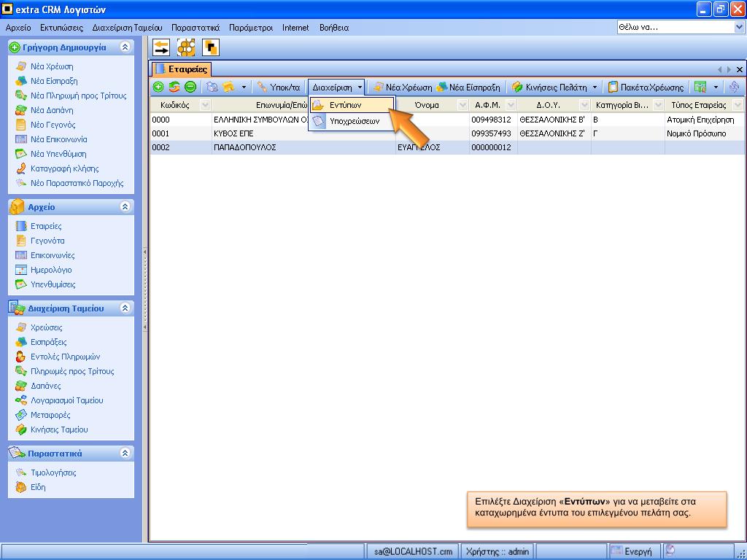The height and width of the screenshot is (560, 747).
Task: Click the Καταγραφή κλήσης phone icon
Action: pos(21,168)
